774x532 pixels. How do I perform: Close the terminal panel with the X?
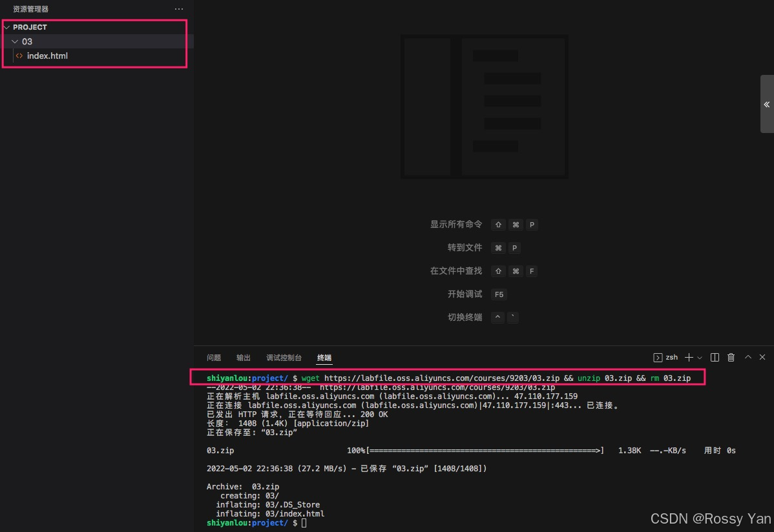[762, 357]
